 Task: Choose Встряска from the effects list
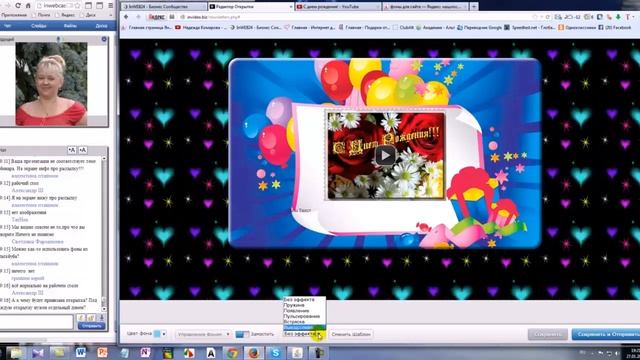click(x=294, y=322)
